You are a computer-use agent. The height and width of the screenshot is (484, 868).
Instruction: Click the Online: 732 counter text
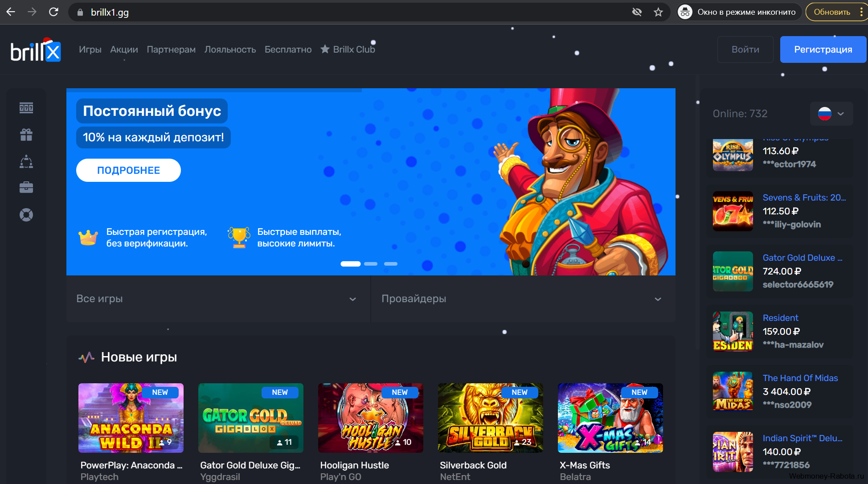[x=740, y=114]
